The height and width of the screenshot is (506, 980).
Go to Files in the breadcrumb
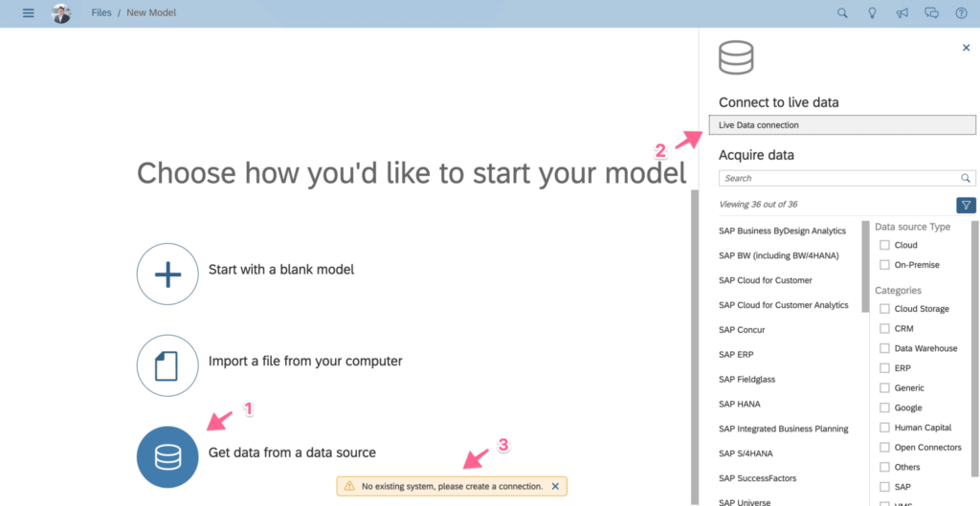coord(101,13)
